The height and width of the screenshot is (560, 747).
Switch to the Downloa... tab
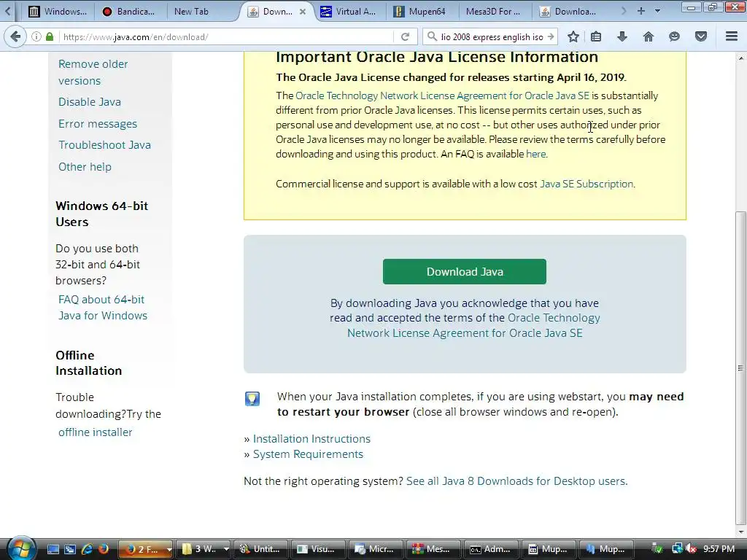569,12
